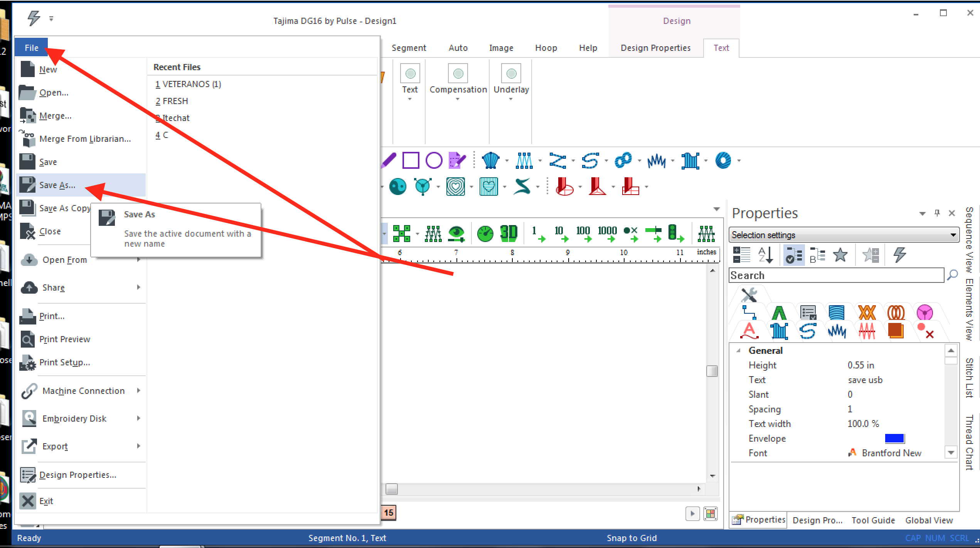Click the wrench tools icon in Properties
The width and height of the screenshot is (980, 548).
pyautogui.click(x=749, y=295)
